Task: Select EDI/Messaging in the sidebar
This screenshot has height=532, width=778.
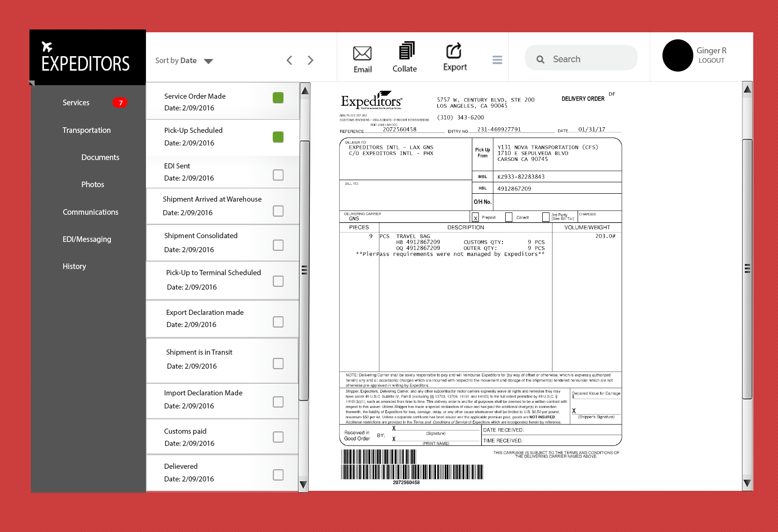Action: pyautogui.click(x=87, y=240)
